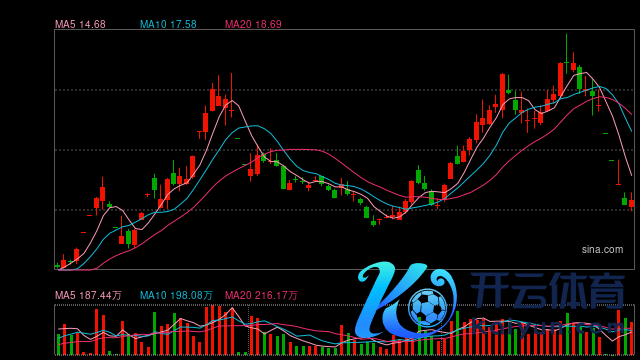640x360 pixels.
Task: Click the MA20 216.17万 volume label
Action: pyautogui.click(x=261, y=295)
